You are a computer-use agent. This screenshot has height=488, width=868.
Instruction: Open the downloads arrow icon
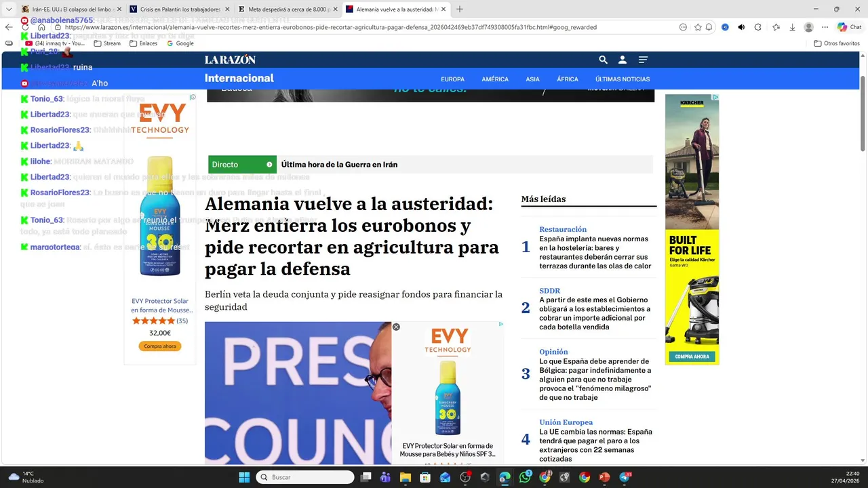(792, 27)
